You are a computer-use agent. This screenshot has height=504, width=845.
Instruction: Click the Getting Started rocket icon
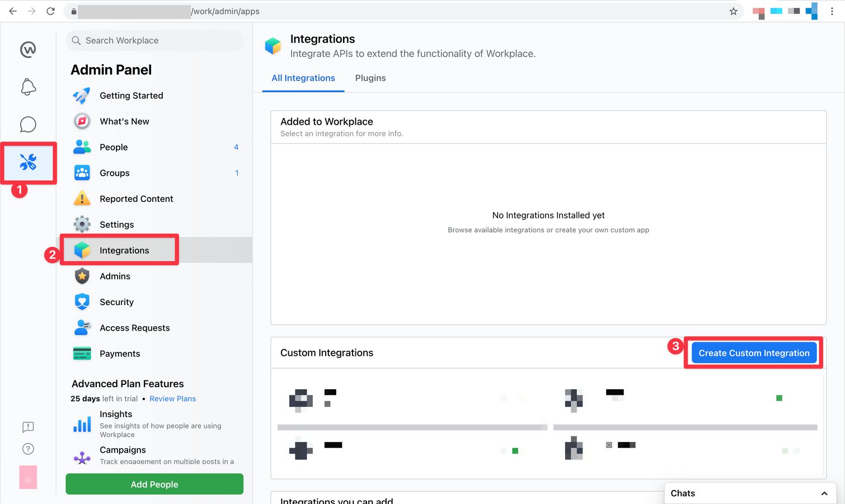tap(82, 96)
